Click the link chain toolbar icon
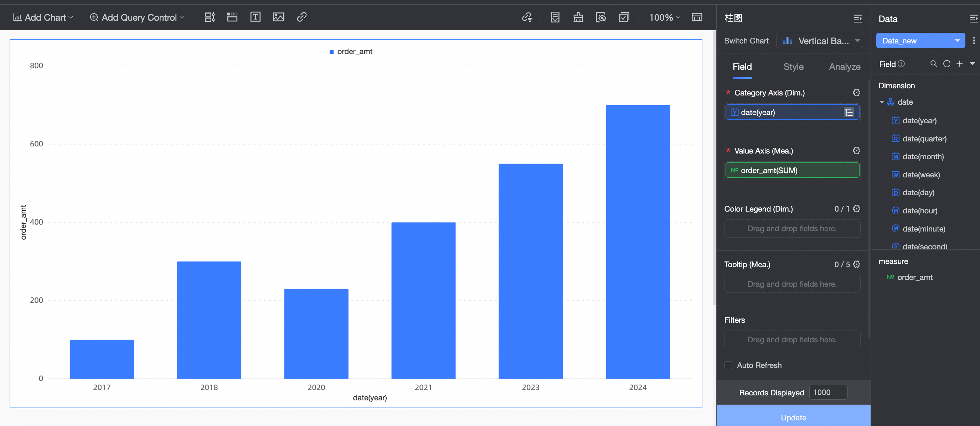 pyautogui.click(x=302, y=17)
